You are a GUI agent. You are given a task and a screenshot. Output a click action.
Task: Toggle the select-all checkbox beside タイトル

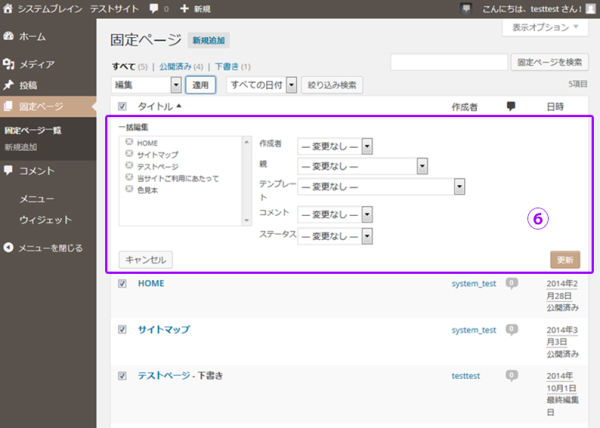click(x=123, y=106)
